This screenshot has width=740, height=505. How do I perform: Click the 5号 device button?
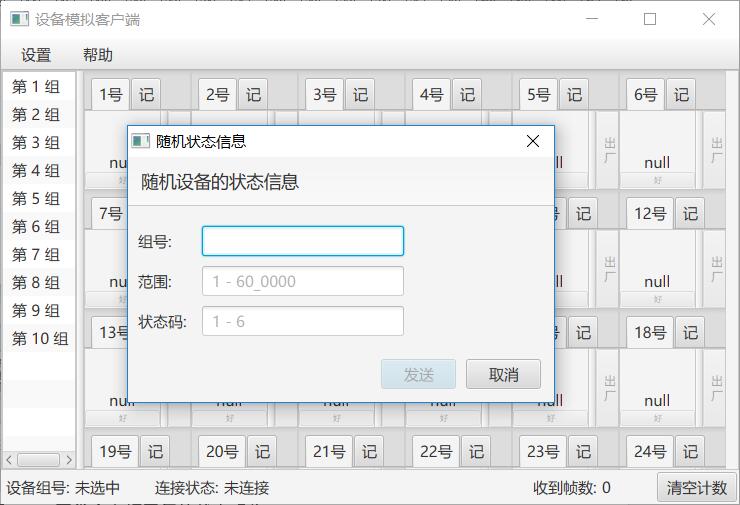click(x=539, y=94)
